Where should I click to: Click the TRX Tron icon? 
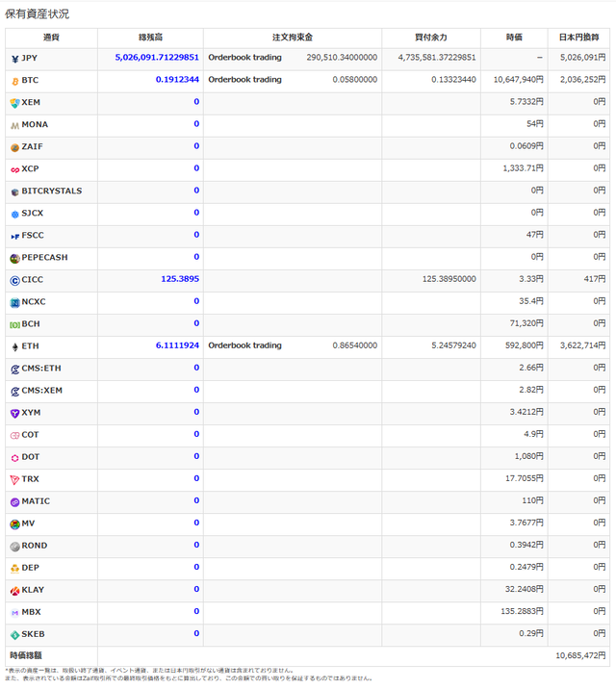tap(15, 480)
